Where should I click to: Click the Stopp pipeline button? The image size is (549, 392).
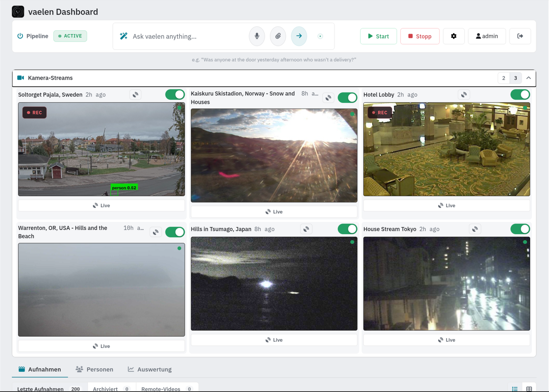click(x=420, y=36)
